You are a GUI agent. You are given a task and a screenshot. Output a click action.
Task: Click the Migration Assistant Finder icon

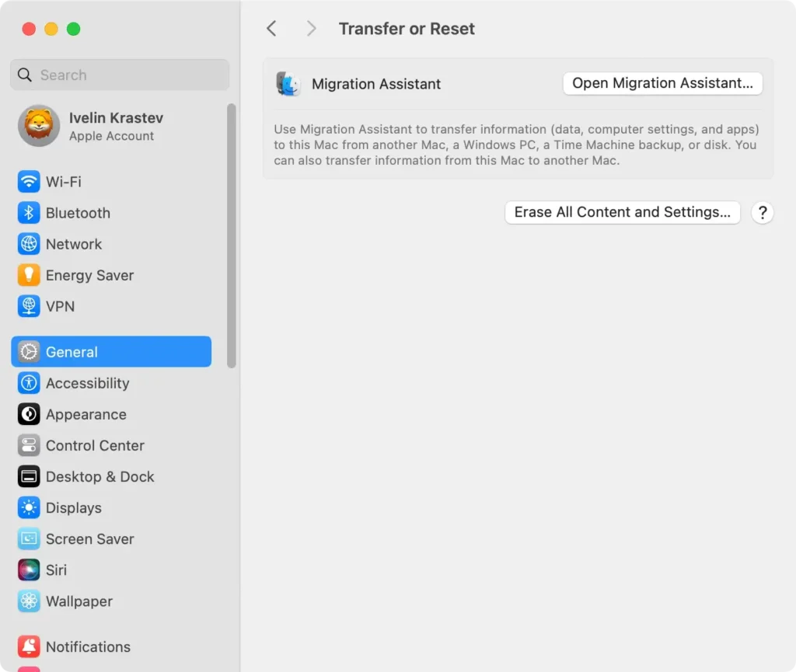click(x=288, y=84)
